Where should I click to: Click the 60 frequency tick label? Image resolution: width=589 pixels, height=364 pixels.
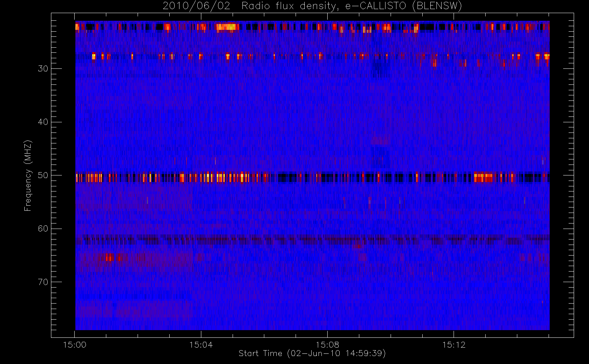click(x=43, y=229)
